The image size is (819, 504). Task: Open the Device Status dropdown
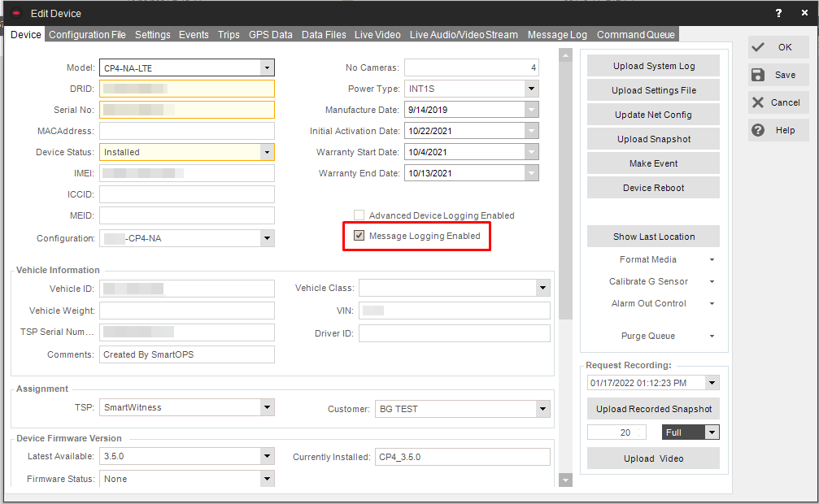266,152
